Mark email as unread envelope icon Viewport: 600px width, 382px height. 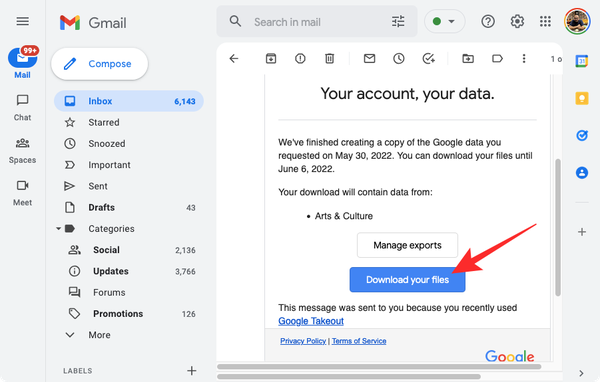(x=369, y=59)
